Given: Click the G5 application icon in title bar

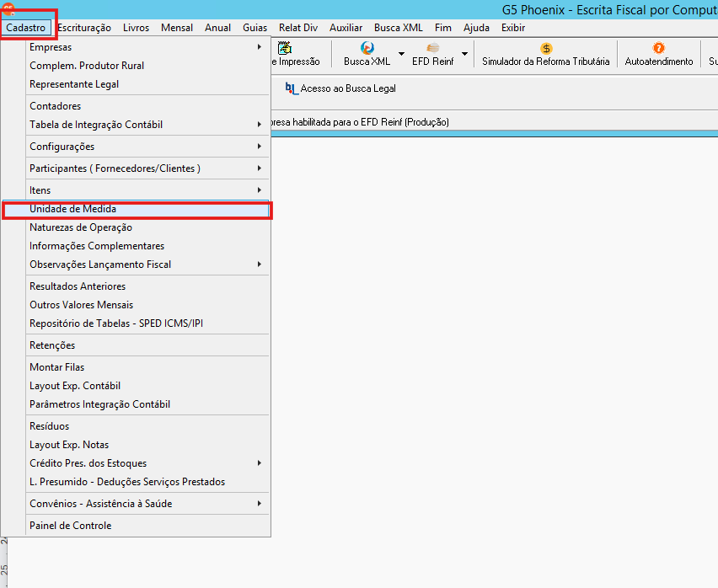Looking at the screenshot, I should tap(8, 8).
